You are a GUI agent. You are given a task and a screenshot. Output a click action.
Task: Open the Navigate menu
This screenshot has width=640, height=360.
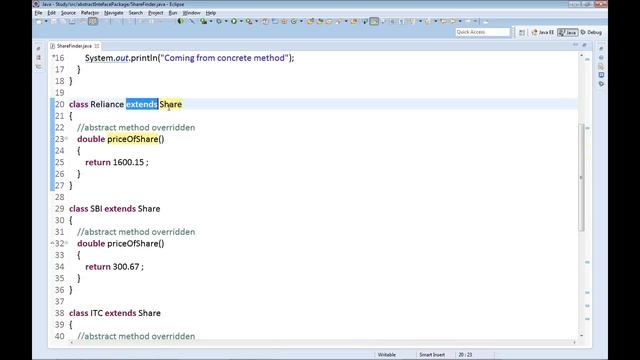pos(113,13)
